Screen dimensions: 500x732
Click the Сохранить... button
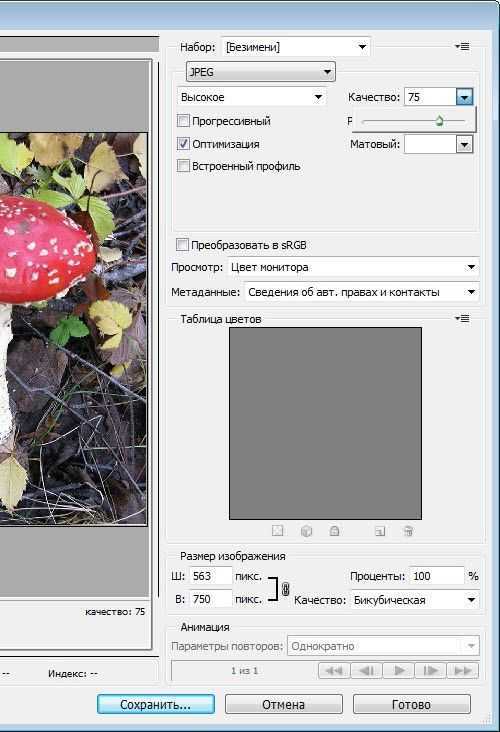click(156, 704)
